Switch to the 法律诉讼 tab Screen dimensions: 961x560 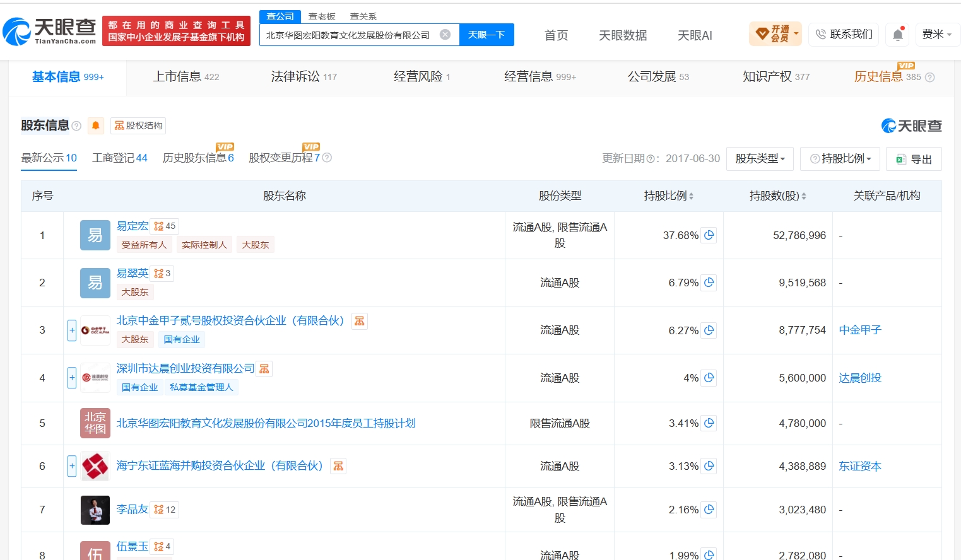click(x=304, y=77)
